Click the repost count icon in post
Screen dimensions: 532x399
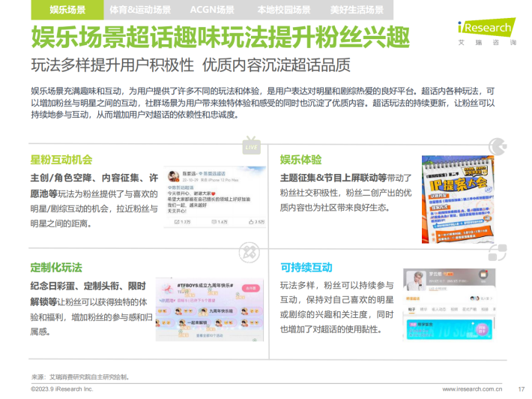178,222
